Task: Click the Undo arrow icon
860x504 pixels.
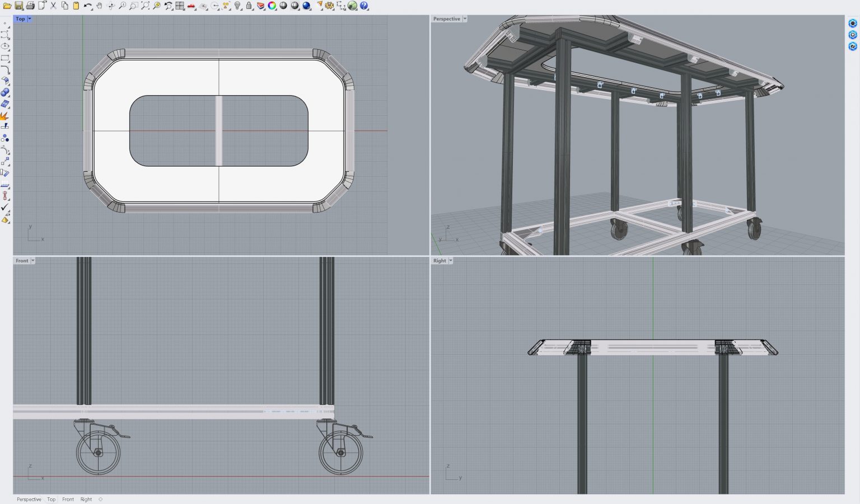Action: click(x=88, y=6)
